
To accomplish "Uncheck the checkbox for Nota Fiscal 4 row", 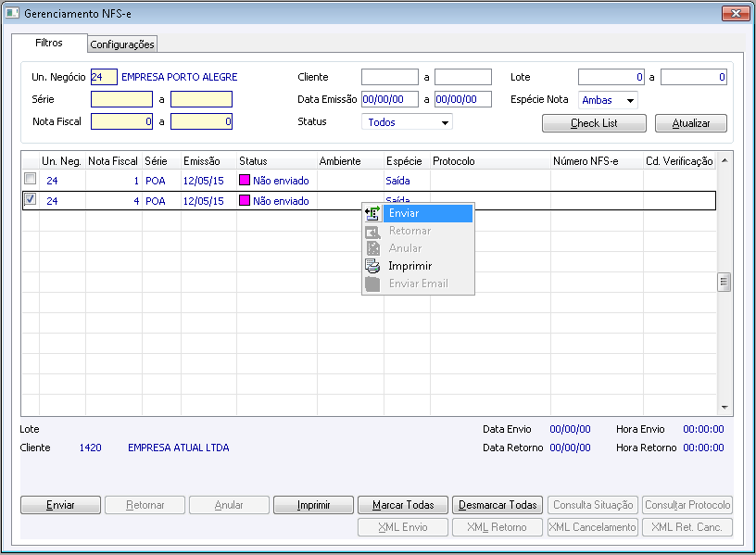I will pos(30,198).
